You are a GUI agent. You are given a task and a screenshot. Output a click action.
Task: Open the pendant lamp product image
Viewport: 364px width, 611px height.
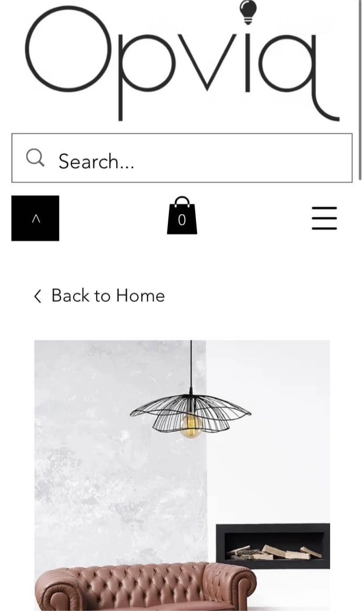pos(182,475)
